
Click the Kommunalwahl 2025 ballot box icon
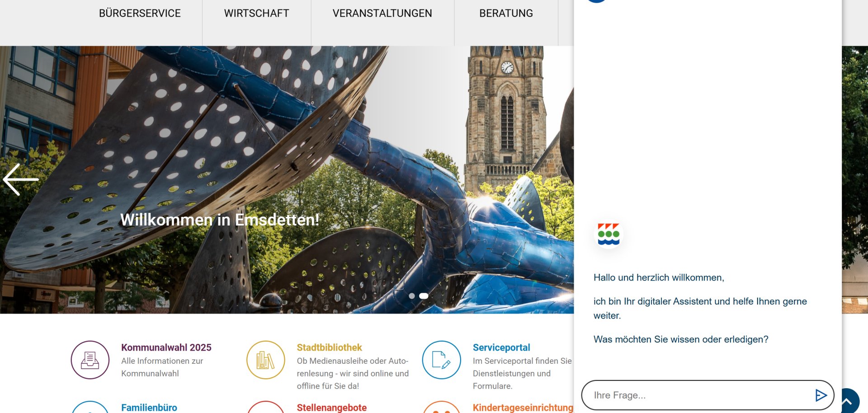point(90,360)
